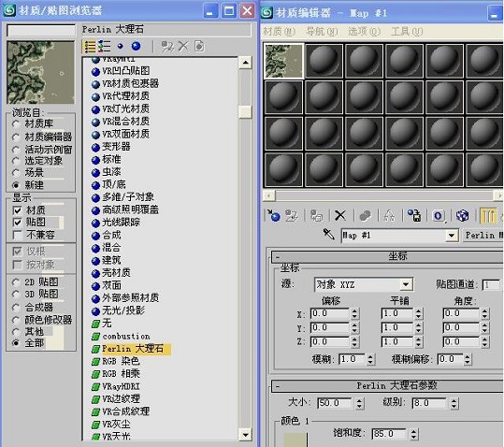
Task: Select the 3D 贴图 filter radio button
Action: tap(15, 294)
